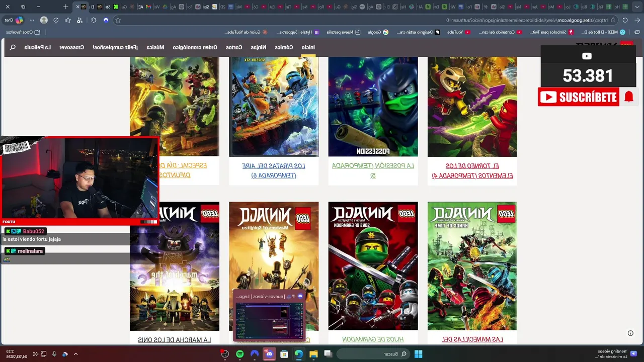This screenshot has width=644, height=362.
Task: Open the Las Manecillas del link
Action: (x=472, y=339)
